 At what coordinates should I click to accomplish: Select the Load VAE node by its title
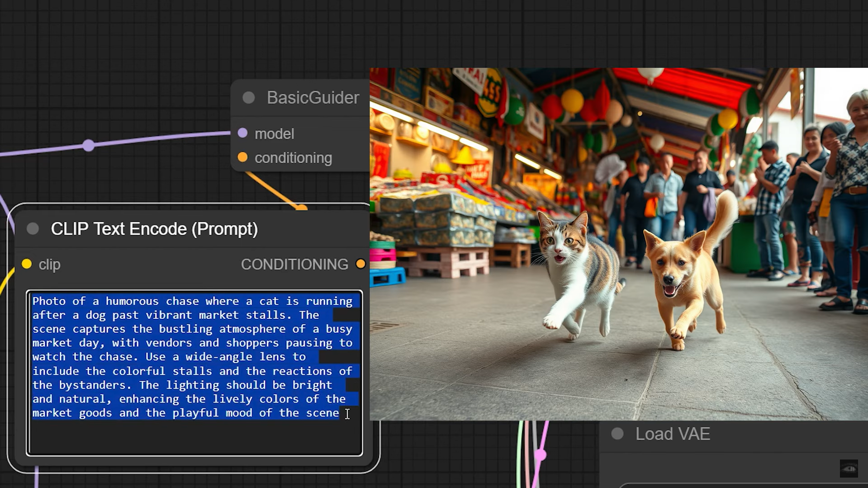[x=673, y=434]
